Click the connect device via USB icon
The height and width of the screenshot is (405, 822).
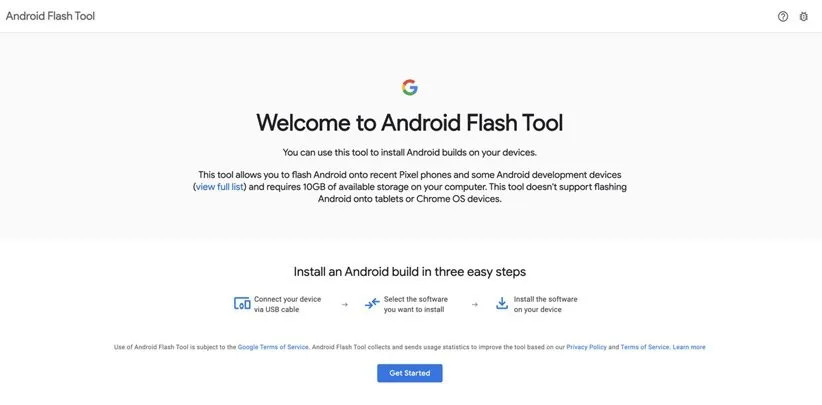pos(242,304)
